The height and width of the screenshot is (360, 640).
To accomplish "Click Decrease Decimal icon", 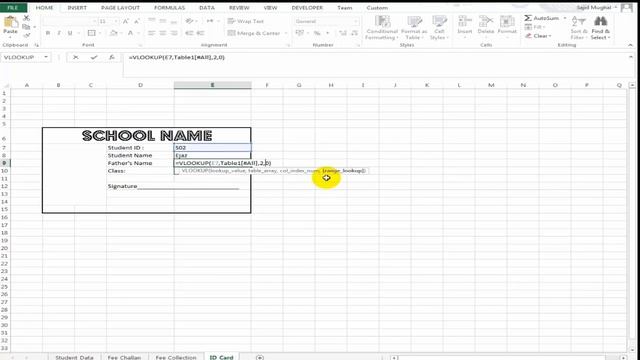I will (354, 33).
